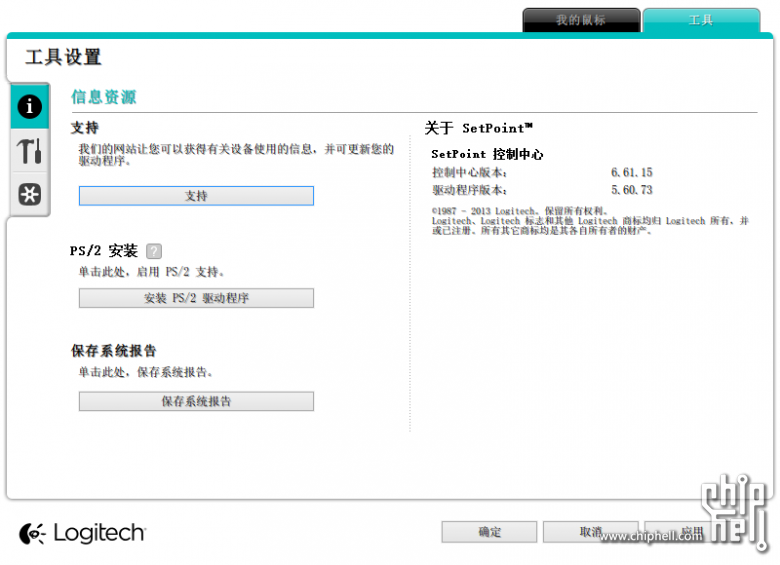Click the 保存系统报告 section heading
The image size is (780, 565).
pos(113,351)
